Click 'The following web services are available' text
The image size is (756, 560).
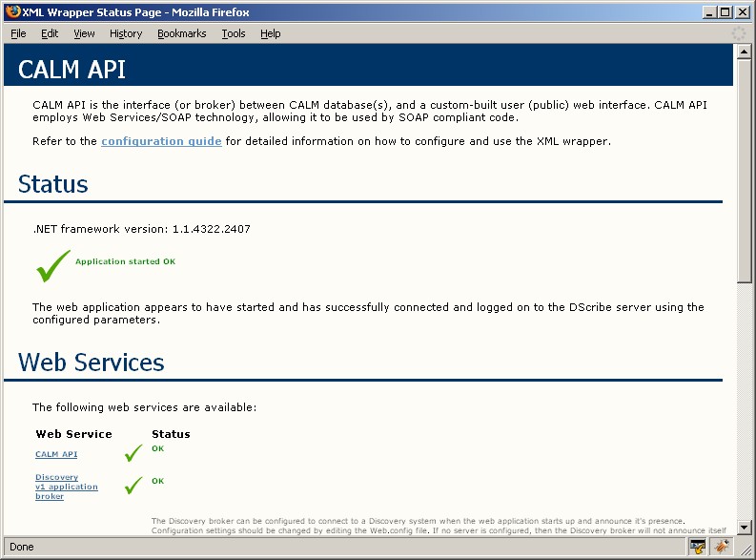(x=144, y=407)
